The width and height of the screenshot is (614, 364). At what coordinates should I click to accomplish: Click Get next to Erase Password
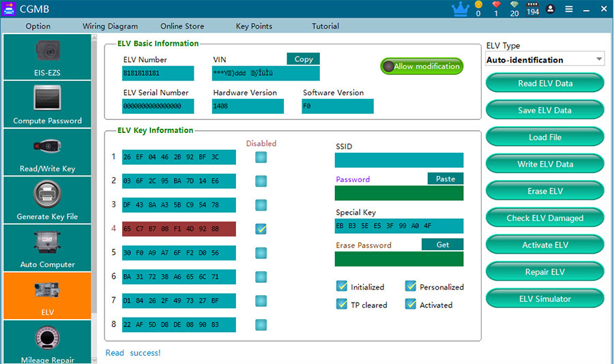[443, 245]
